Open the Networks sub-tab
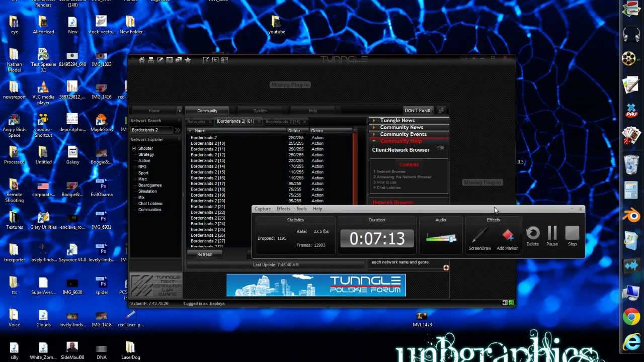This screenshot has width=644, height=362. tap(196, 122)
